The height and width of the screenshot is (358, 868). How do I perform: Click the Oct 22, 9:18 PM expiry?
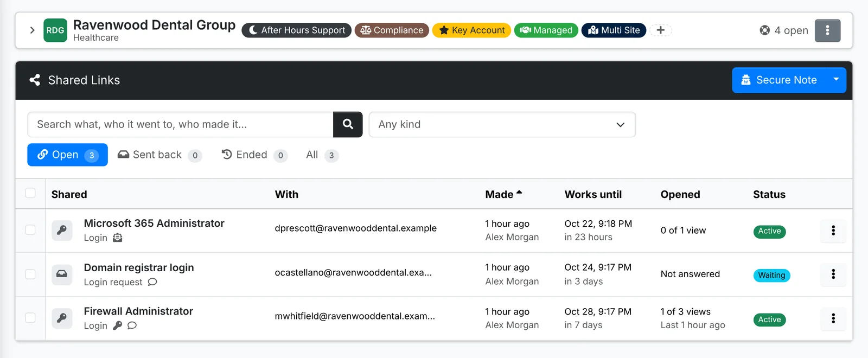tap(598, 223)
